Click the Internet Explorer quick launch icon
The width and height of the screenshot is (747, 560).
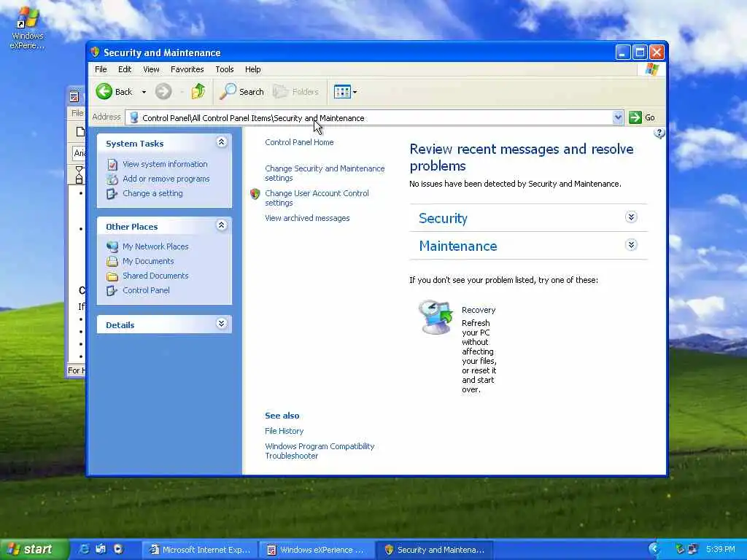(84, 549)
